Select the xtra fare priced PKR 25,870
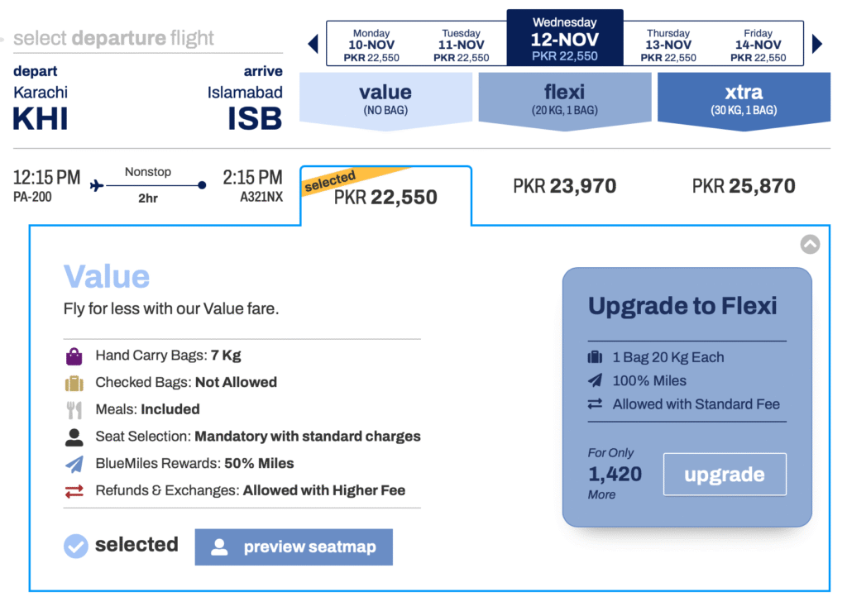847x616 pixels. pos(743,186)
